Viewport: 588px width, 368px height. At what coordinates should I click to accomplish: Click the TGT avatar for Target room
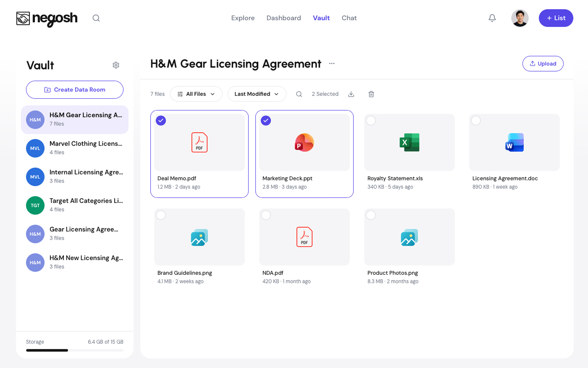coord(35,205)
